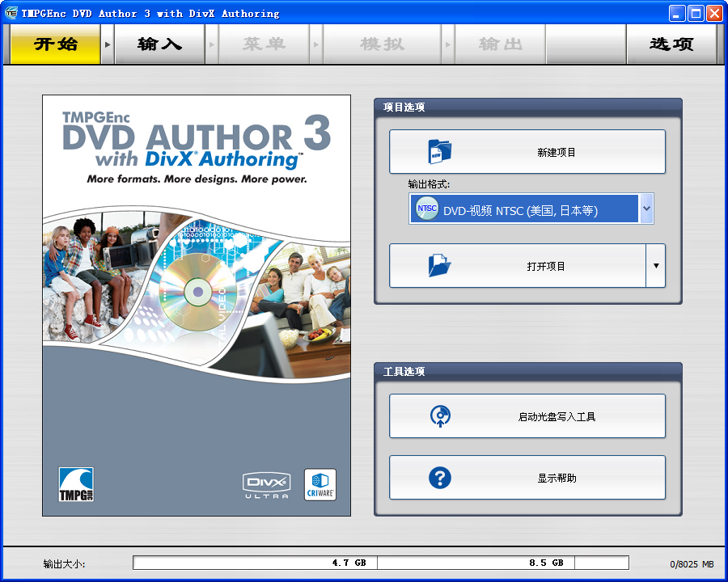The width and height of the screenshot is (728, 582).
Task: Click the NTSC badge icon in format box
Action: pyautogui.click(x=426, y=209)
